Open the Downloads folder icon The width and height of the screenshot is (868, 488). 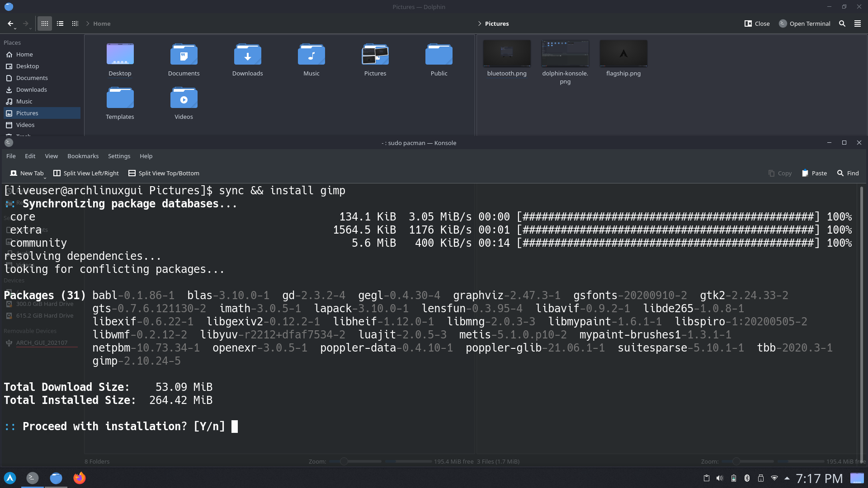pyautogui.click(x=247, y=55)
